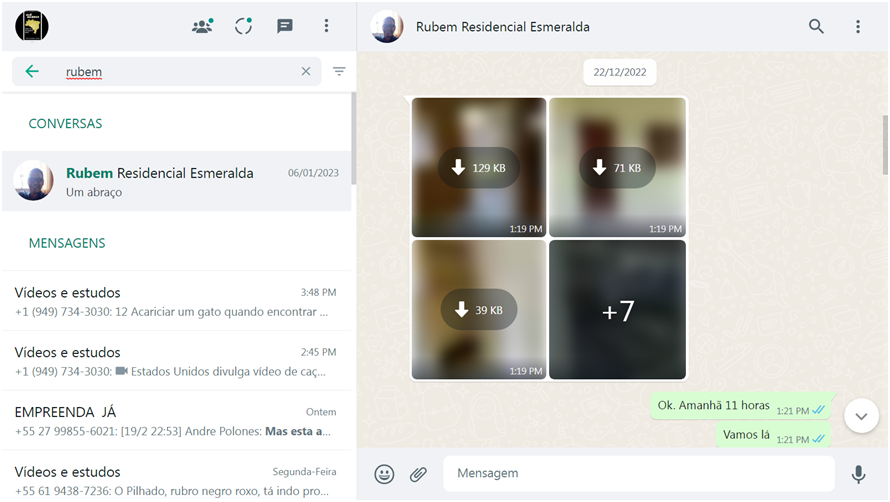Click the 'Vamos lá' message
Screen dimensions: 890x502
coord(773,435)
